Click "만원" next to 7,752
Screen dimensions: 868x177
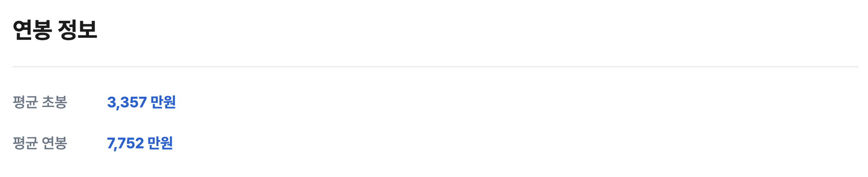(x=160, y=143)
